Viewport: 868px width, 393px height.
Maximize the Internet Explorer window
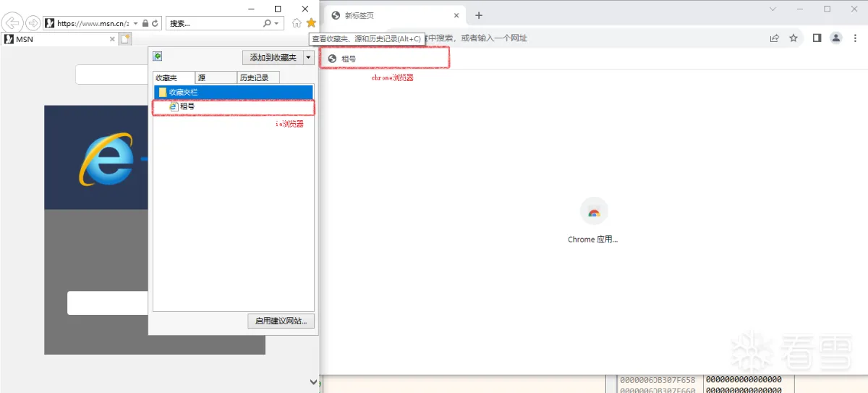[x=278, y=9]
